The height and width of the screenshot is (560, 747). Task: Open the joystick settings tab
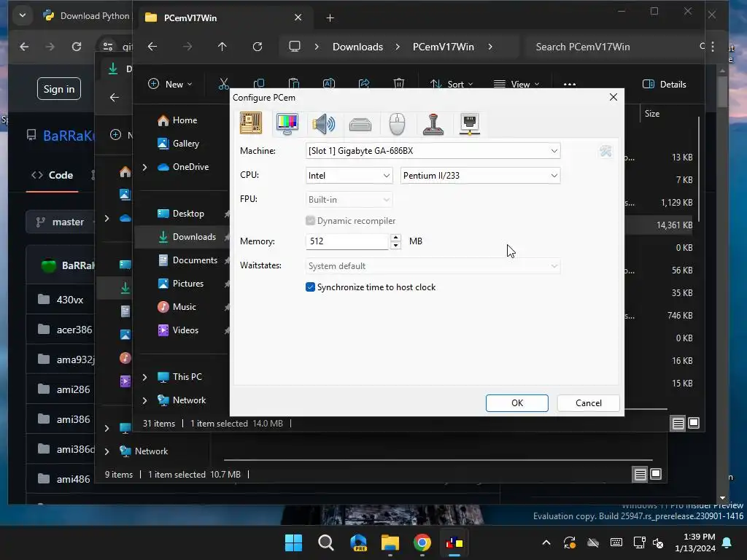point(433,124)
